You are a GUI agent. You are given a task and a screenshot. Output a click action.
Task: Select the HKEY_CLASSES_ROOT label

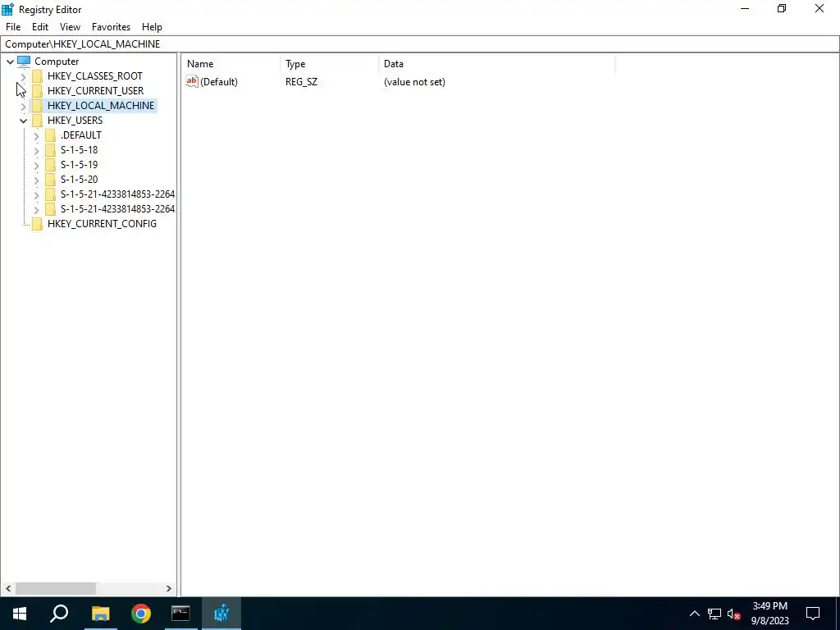click(x=95, y=76)
